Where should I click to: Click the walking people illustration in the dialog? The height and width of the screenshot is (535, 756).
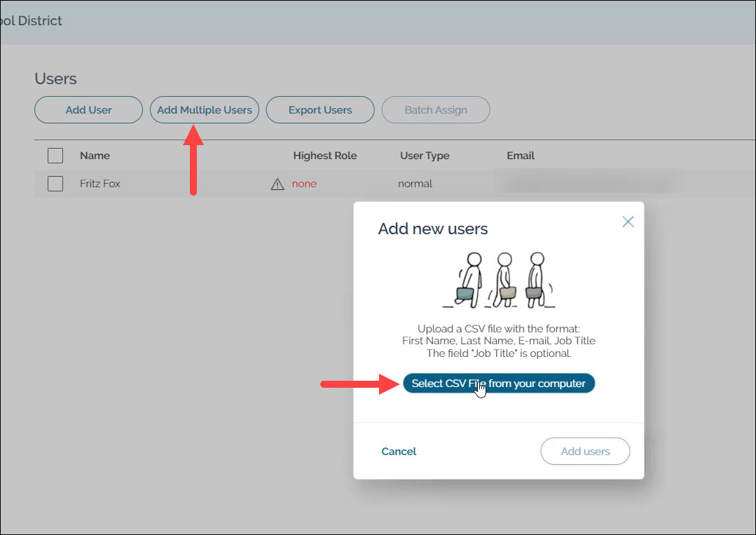(499, 280)
